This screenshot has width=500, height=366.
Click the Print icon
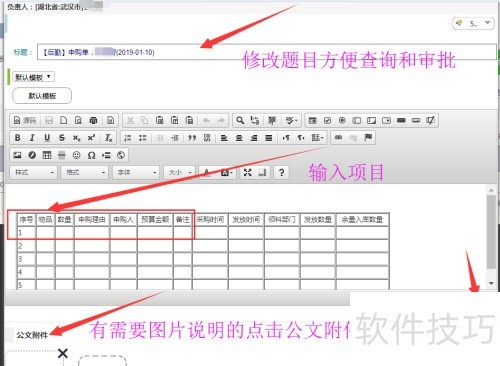[93, 120]
